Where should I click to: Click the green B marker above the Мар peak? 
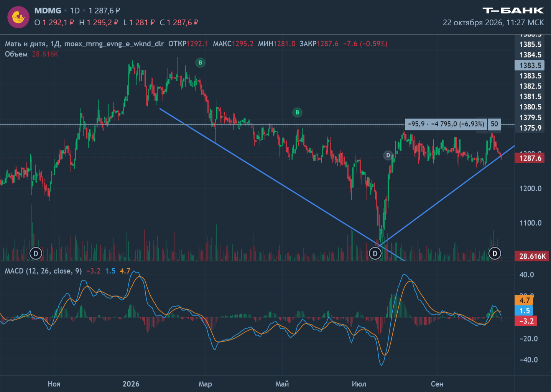[x=200, y=62]
